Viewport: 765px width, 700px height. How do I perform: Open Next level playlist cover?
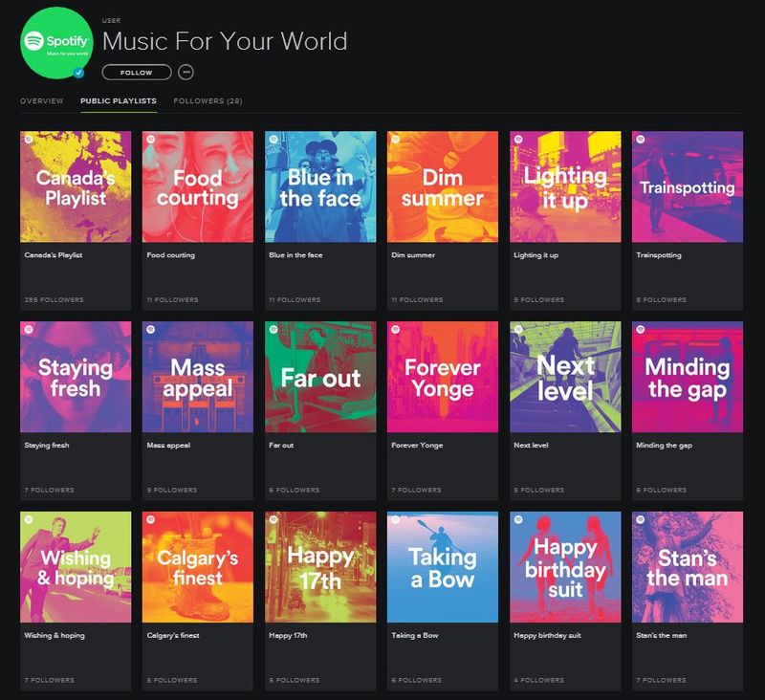[565, 377]
